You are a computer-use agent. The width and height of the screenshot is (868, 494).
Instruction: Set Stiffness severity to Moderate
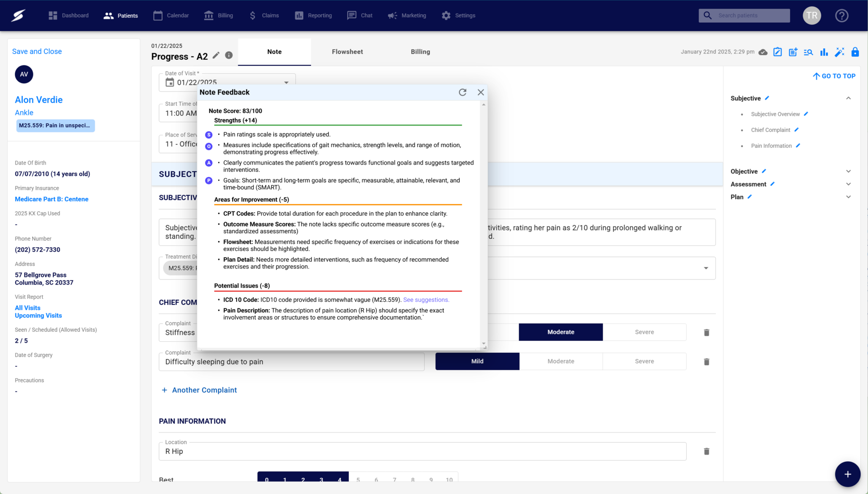(x=560, y=332)
